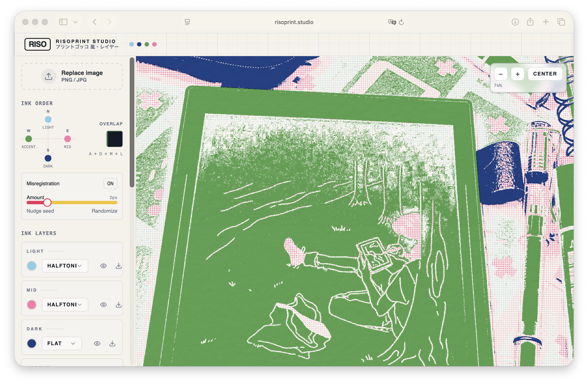588x384 pixels.
Task: Click the Misregistration Amount slider
Action: point(72,203)
